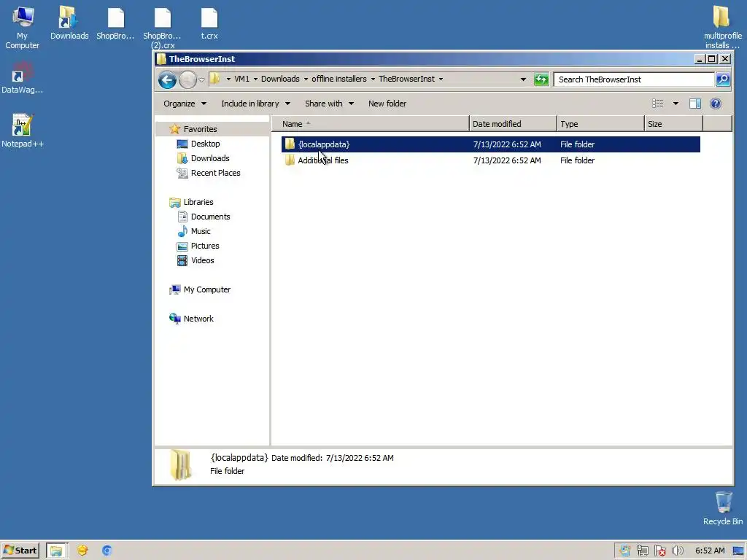The width and height of the screenshot is (747, 560).
Task: Open the Include in library menu
Action: pyautogui.click(x=256, y=104)
